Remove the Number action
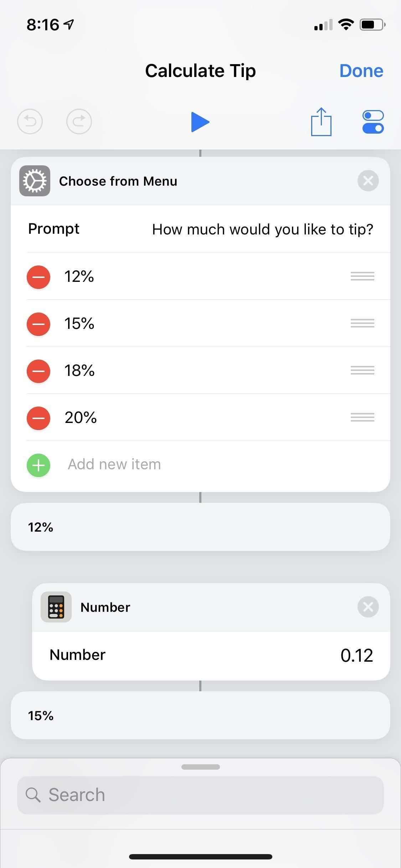 tap(368, 607)
